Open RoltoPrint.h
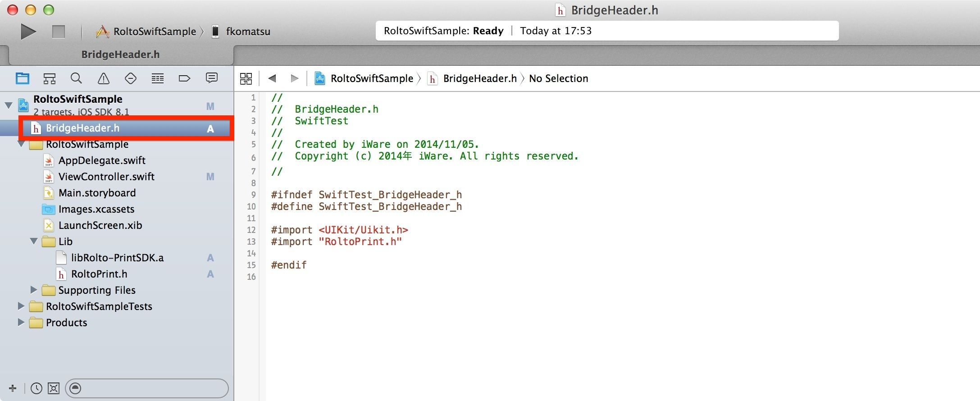 pyautogui.click(x=99, y=274)
